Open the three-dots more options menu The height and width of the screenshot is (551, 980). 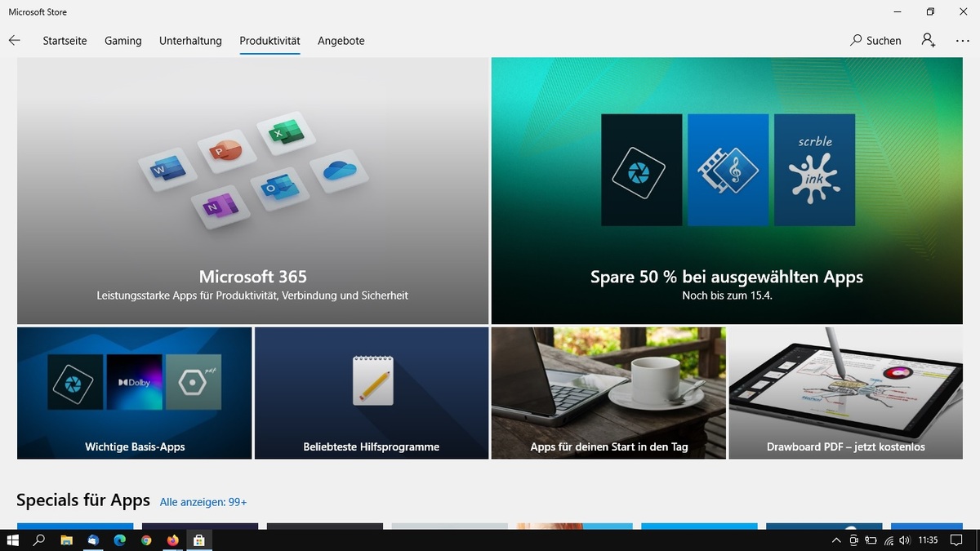[962, 40]
